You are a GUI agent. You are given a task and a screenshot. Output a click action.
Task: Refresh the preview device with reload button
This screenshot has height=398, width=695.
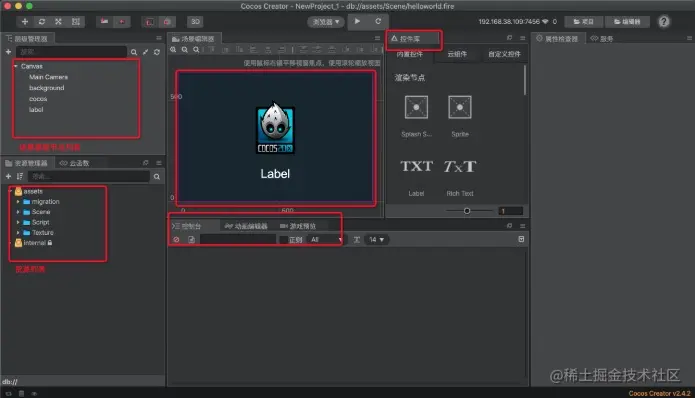378,21
